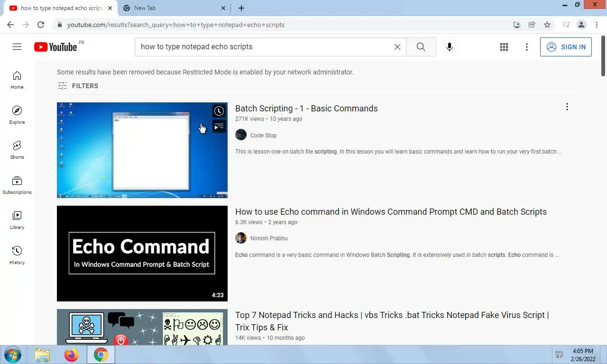Switch to the New Tab tab

pos(174,8)
